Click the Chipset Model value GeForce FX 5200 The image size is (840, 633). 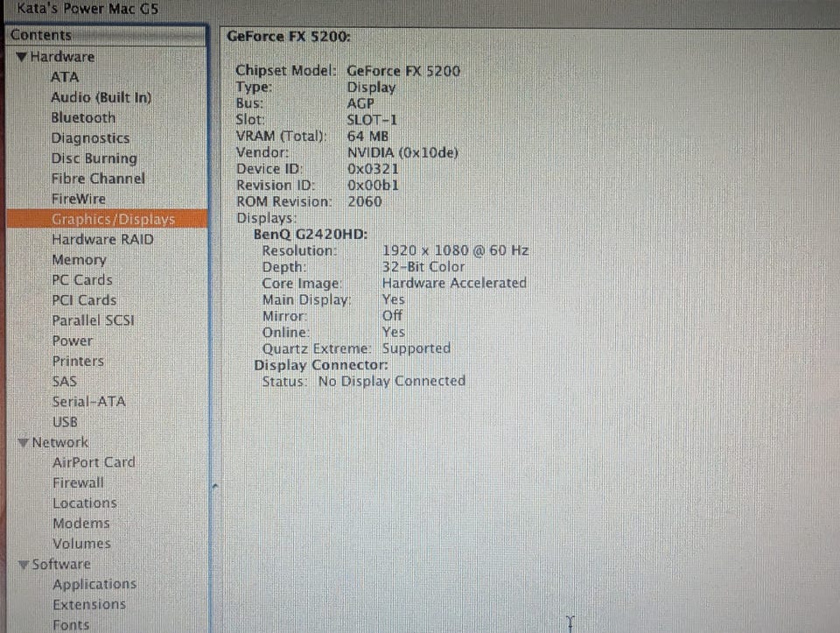(x=403, y=71)
